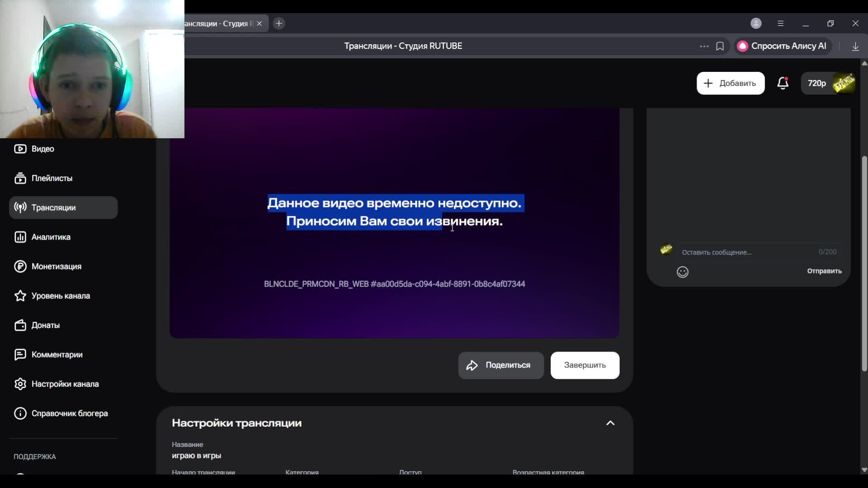868x488 pixels.
Task: Click the Аналитика chart icon
Action: coord(20,237)
